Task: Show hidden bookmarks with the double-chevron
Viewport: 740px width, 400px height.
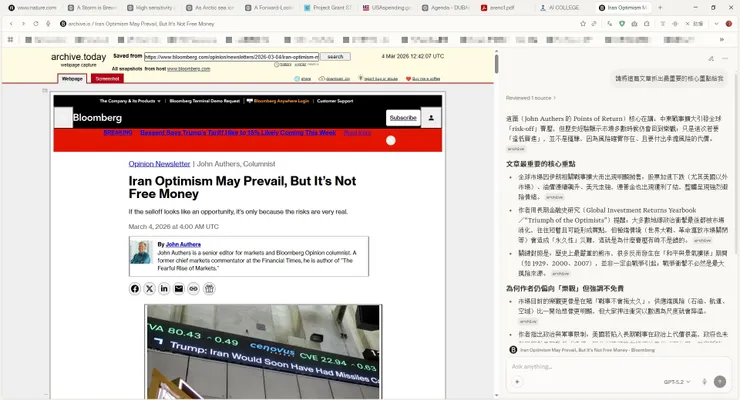Action: [722, 40]
